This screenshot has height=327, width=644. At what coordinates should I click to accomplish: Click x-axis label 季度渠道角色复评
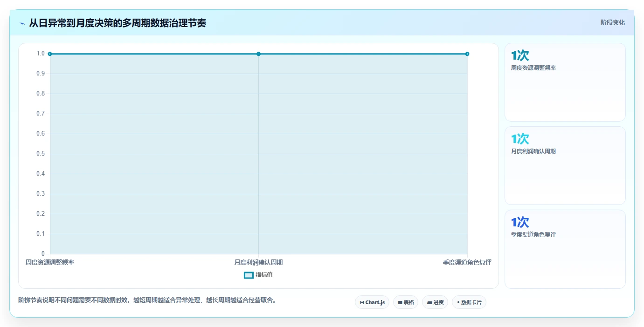467,262
